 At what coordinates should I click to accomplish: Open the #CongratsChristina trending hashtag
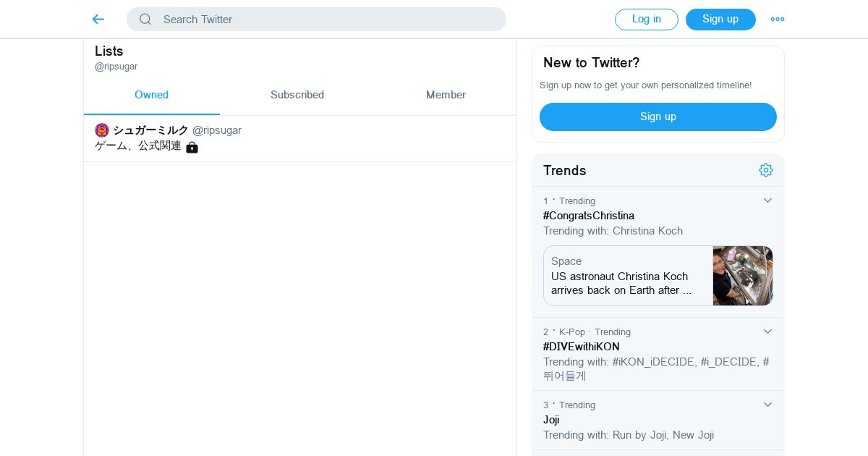588,216
